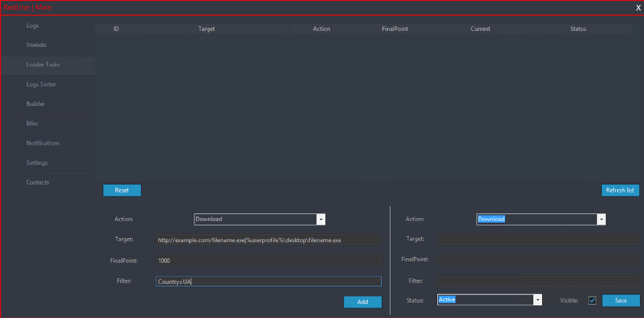Click the Target field containing example.com URL

(x=268, y=240)
